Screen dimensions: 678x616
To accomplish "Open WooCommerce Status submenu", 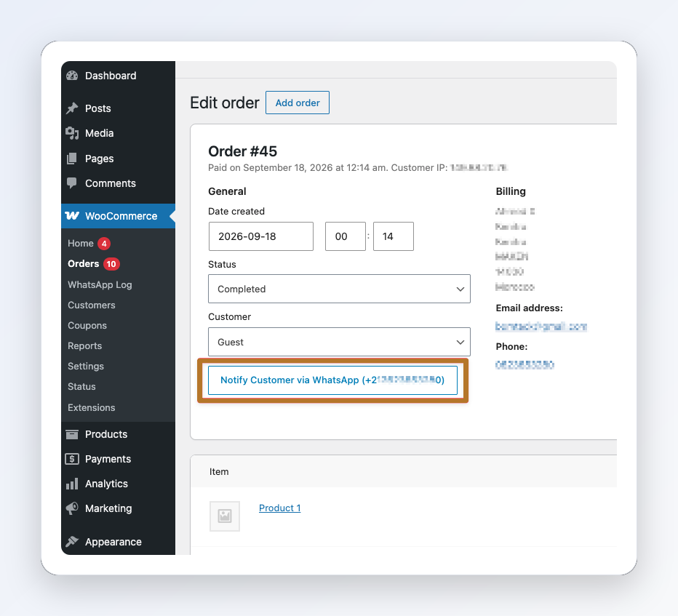I will (81, 386).
